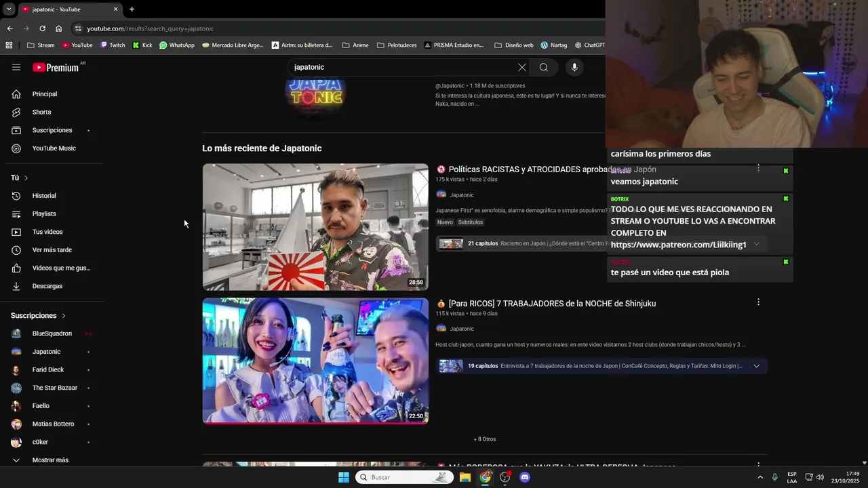Click the Windows taskbar Buscar search box
The height and width of the screenshot is (488, 868).
(404, 477)
